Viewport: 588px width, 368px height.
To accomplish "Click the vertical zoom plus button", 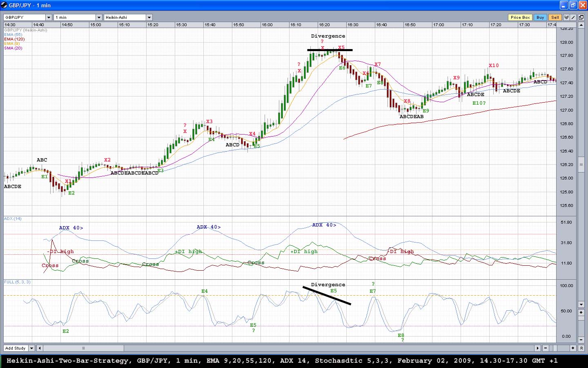I will pyautogui.click(x=581, y=312).
